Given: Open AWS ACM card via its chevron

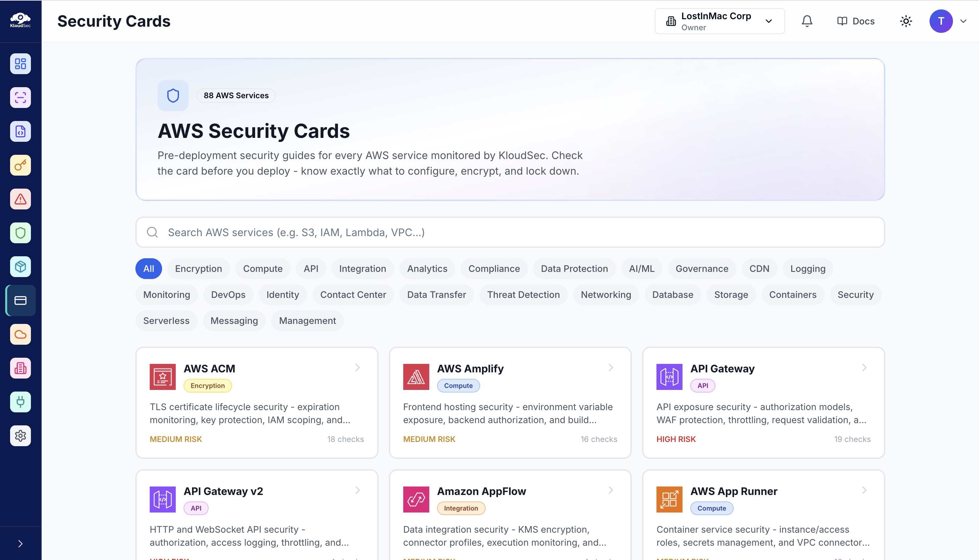Looking at the screenshot, I should (x=357, y=368).
